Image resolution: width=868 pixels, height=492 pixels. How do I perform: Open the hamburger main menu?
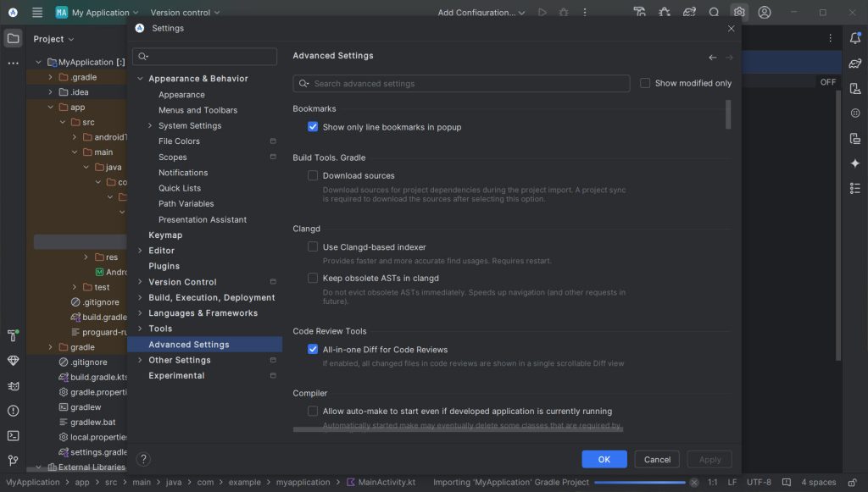point(37,13)
